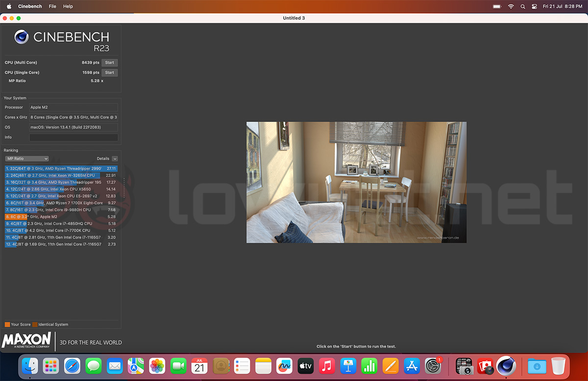Open the Apple menu
This screenshot has width=588, height=381.
[9, 6]
